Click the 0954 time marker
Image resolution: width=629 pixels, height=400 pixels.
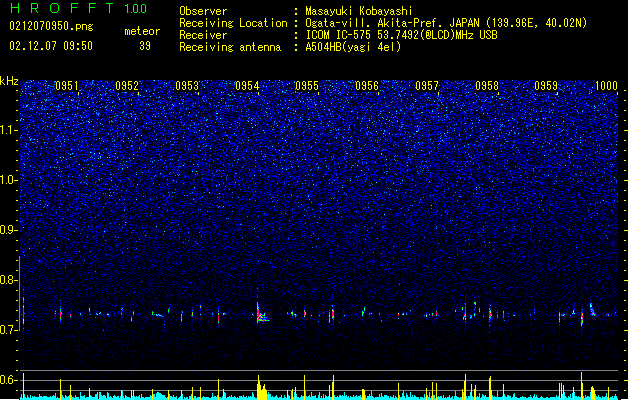(x=247, y=86)
